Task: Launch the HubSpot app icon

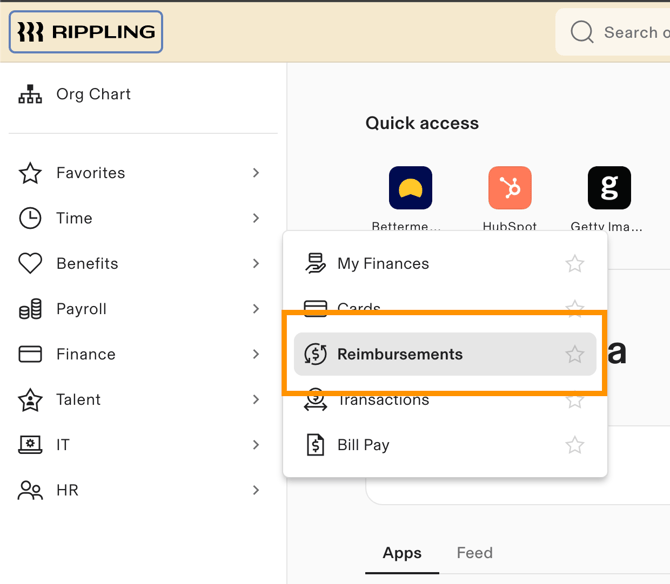Action: pyautogui.click(x=510, y=188)
